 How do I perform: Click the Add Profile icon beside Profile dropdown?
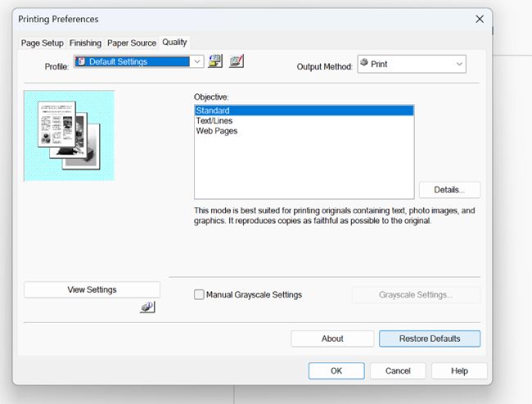point(215,61)
